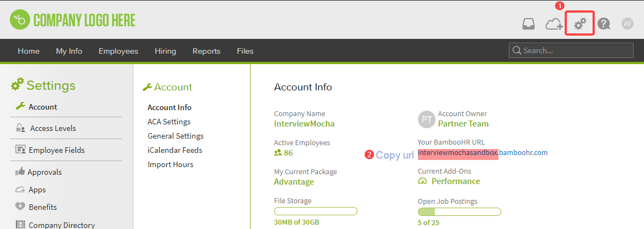This screenshot has height=229, width=644.
Task: Focus the Search input field
Action: (x=571, y=50)
